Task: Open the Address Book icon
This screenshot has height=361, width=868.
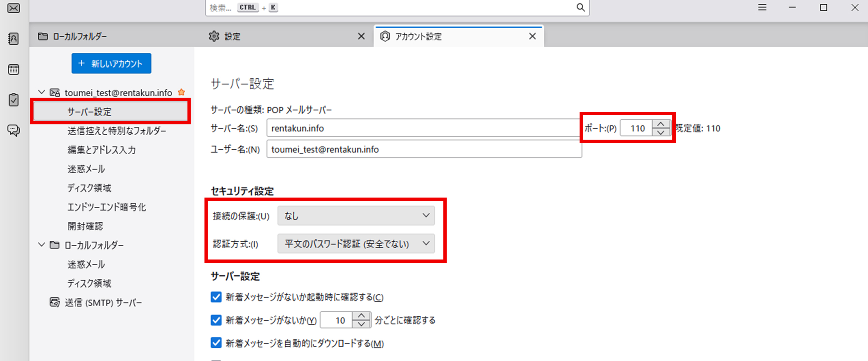Action: [14, 39]
